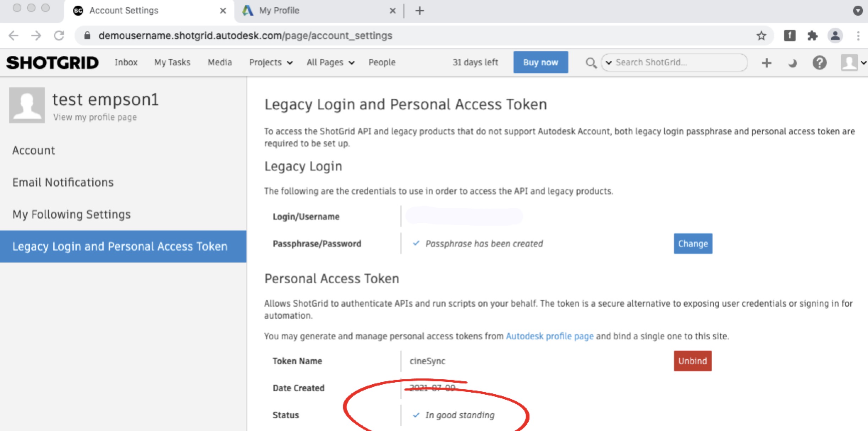
Task: Reload the page with refresh icon
Action: 59,36
